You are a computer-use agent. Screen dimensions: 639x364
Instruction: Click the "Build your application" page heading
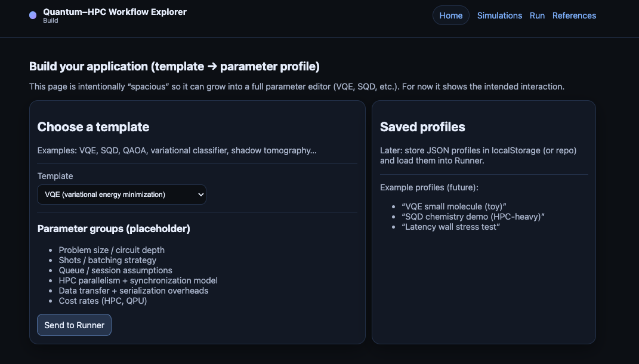coord(174,66)
